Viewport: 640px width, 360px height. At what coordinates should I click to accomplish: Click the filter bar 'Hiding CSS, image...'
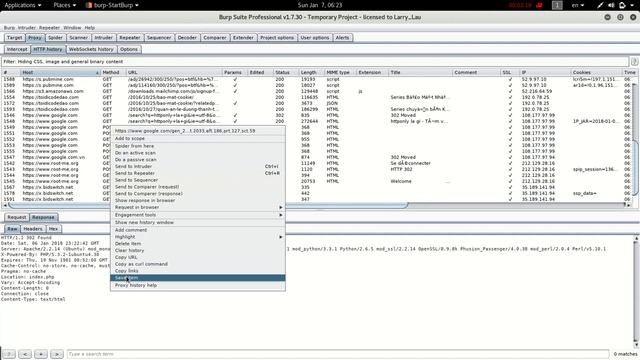[x=315, y=62]
